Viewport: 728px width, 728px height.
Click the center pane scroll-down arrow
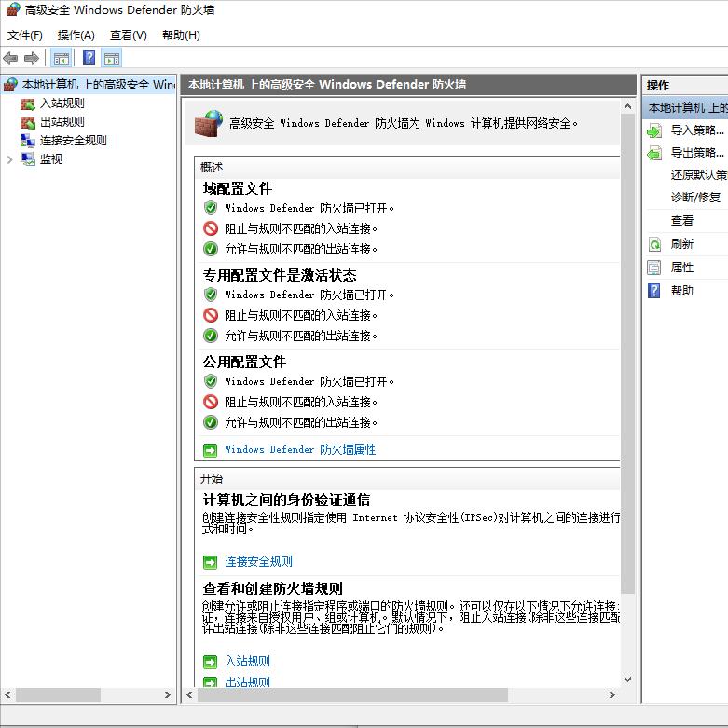(627, 680)
